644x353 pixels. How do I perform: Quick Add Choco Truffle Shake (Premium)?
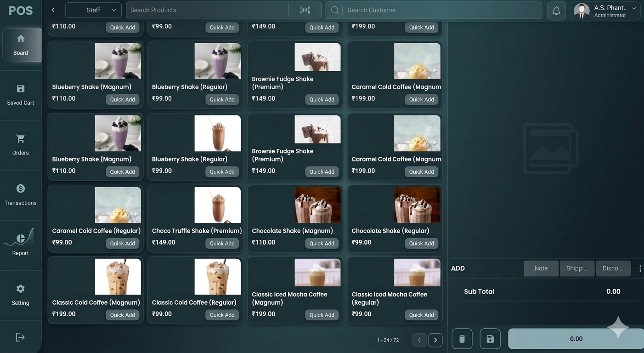click(222, 243)
